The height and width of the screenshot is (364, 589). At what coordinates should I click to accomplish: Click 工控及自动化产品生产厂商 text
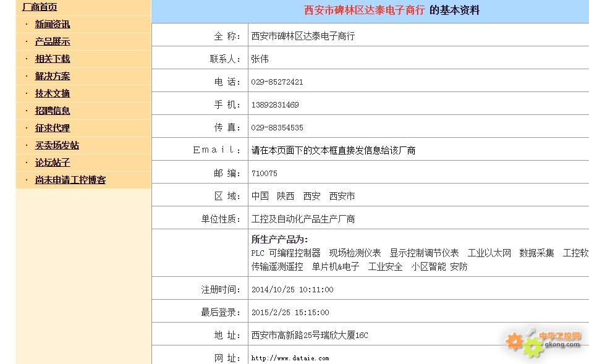click(303, 219)
